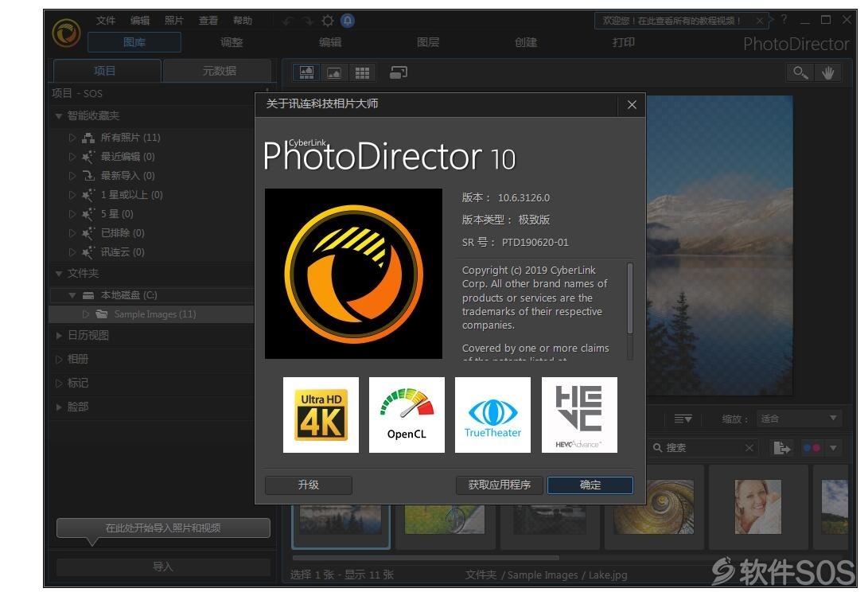Click the PhotoDirector logo in top-left corner
The width and height of the screenshot is (868, 596).
coord(66,33)
